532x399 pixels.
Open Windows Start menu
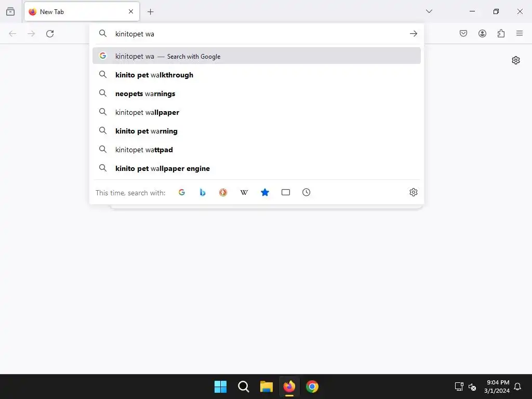(220, 387)
